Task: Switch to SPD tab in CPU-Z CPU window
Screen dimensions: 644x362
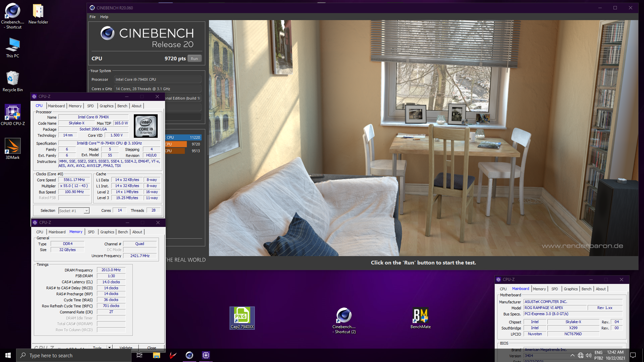Action: click(x=91, y=106)
